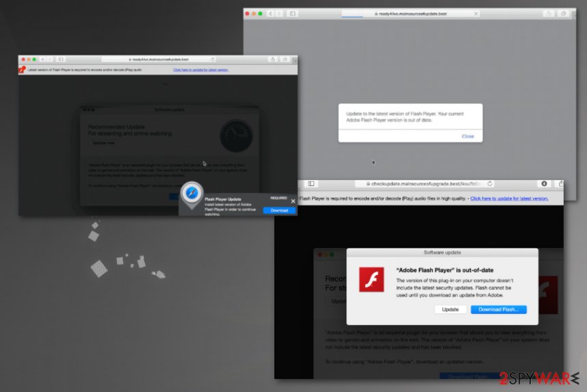This screenshot has width=587, height=392.
Task: Go forward in the left Safari window
Action: (x=50, y=60)
